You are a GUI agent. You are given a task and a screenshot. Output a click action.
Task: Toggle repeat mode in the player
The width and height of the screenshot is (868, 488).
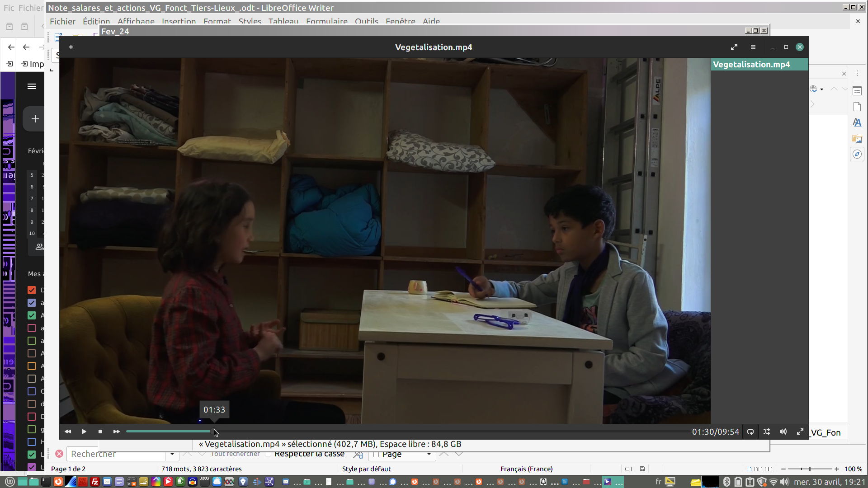(x=750, y=432)
